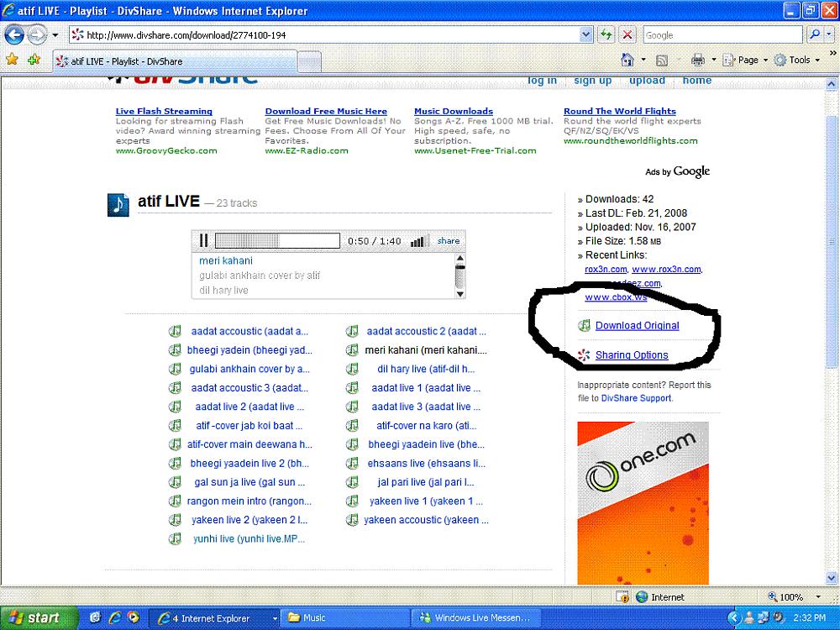Viewport: 840px width, 630px height.
Task: Expand the Print options dropdown arrow
Action: (x=713, y=60)
